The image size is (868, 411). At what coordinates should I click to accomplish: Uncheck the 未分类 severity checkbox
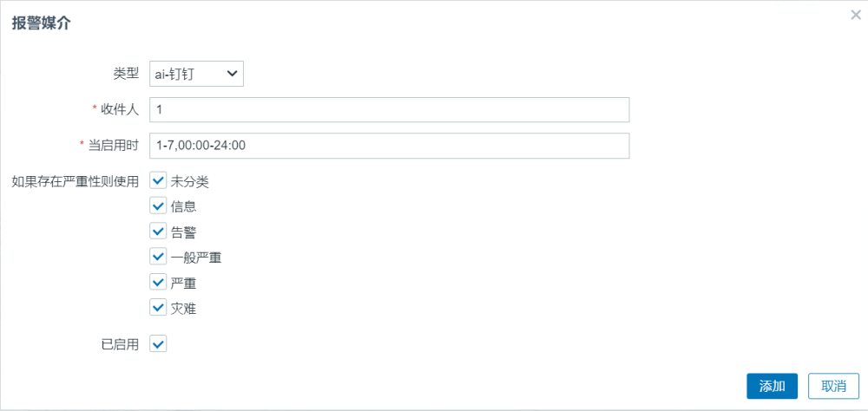(158, 180)
